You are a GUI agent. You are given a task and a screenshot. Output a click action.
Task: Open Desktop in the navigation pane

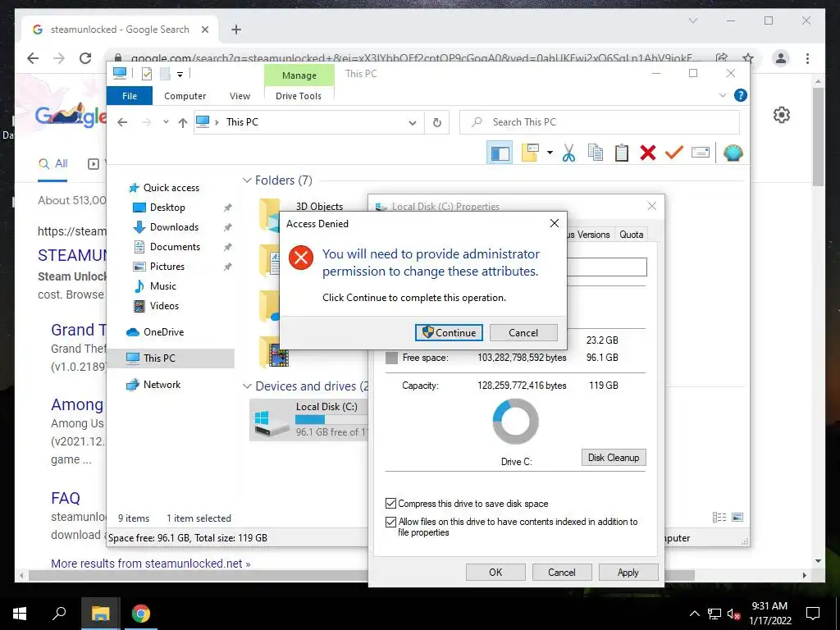pos(167,208)
